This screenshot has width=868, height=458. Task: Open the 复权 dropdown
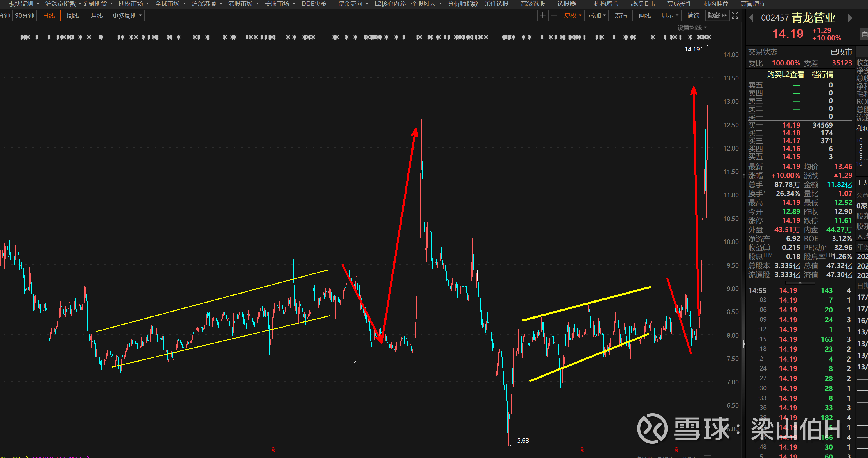[572, 15]
